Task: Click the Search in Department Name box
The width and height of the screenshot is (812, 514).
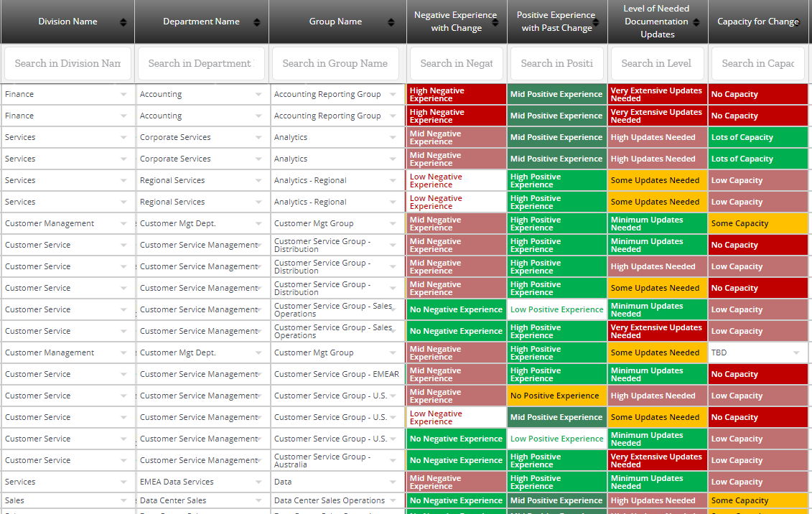Action: click(x=202, y=64)
